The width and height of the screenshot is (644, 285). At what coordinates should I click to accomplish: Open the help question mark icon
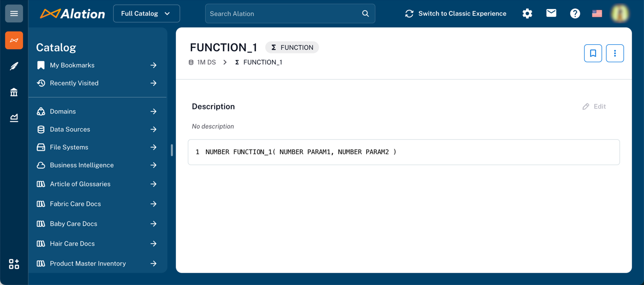tap(575, 13)
